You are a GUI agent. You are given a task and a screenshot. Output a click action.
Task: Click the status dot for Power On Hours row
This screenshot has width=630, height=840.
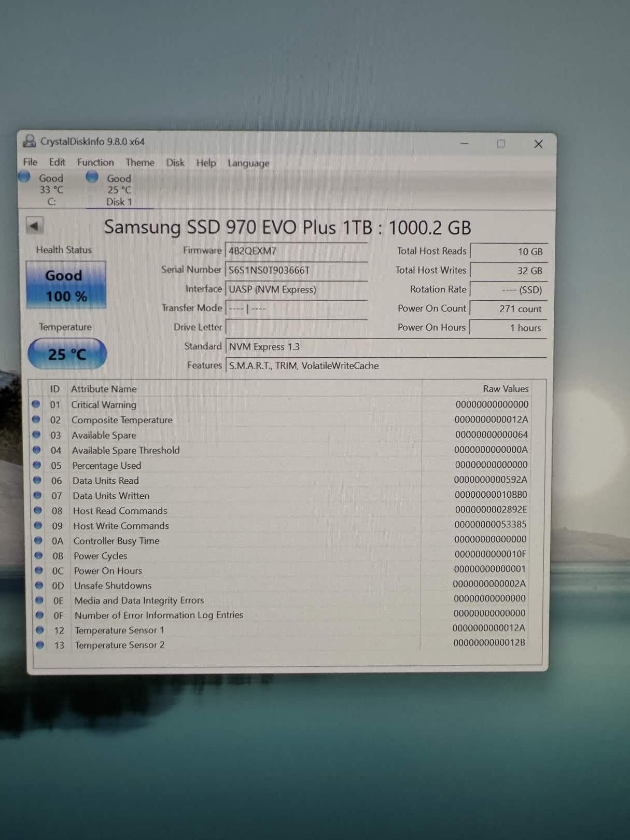coord(39,570)
